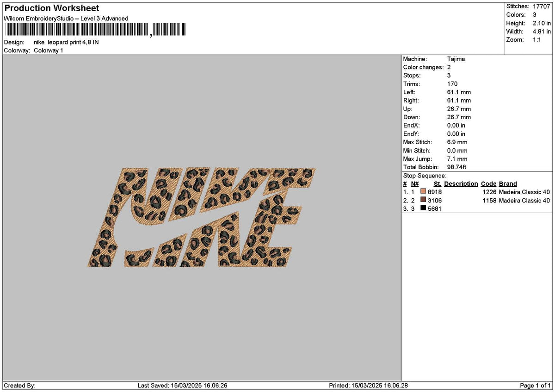
Task: Click thread code 1158
Action: pos(489,200)
